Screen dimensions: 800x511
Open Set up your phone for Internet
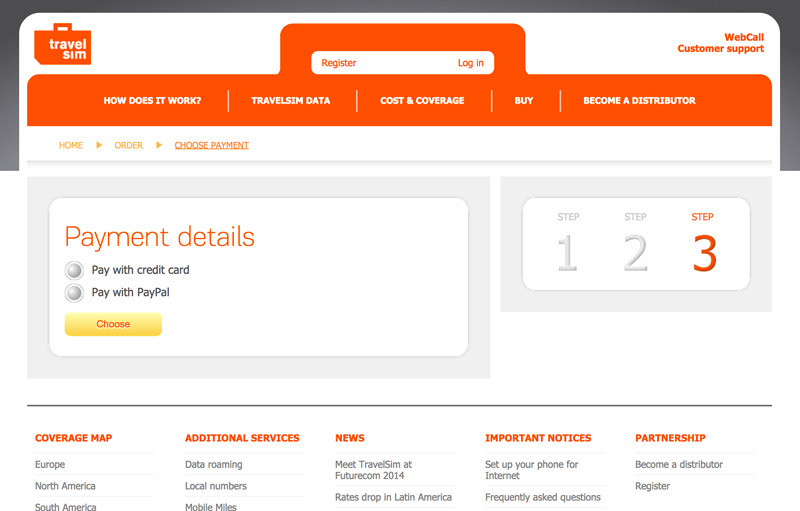click(532, 470)
